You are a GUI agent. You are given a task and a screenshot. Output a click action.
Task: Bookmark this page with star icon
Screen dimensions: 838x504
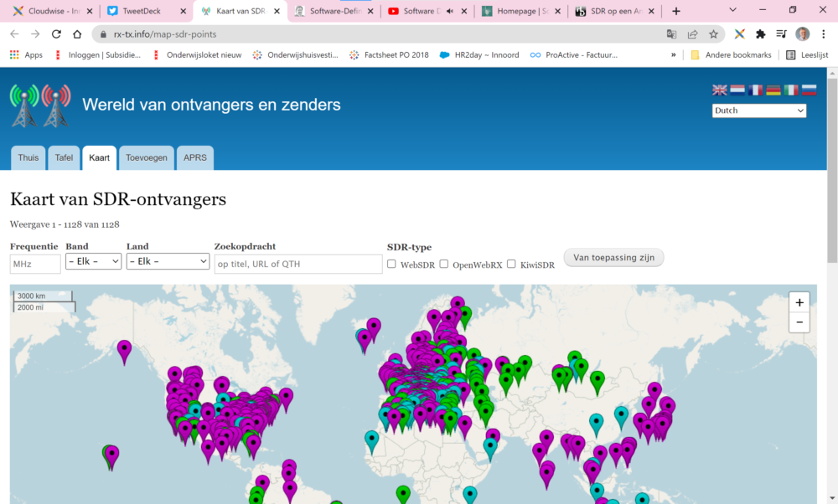[x=713, y=34]
